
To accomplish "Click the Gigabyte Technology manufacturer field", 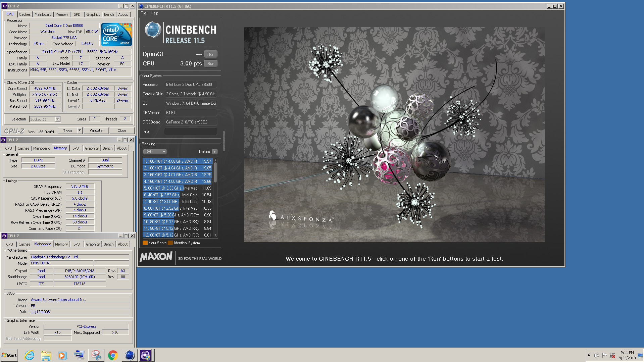I will pos(80,257).
